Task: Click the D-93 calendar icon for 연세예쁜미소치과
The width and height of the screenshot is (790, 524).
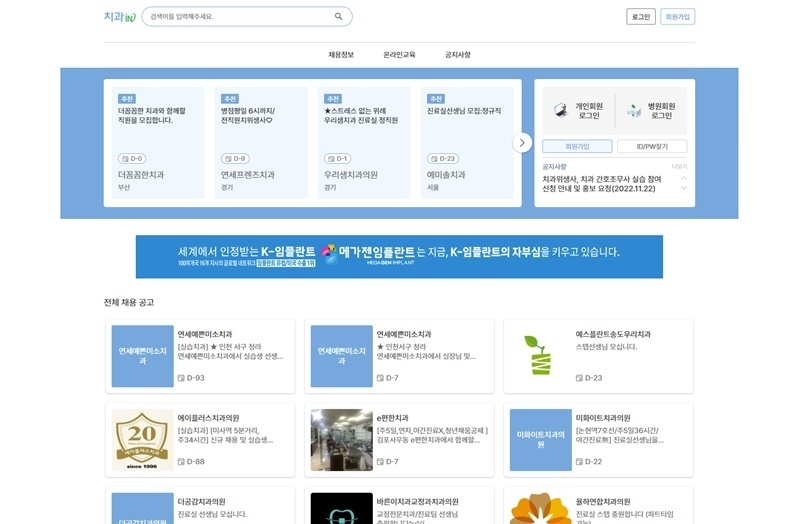Action: click(181, 378)
